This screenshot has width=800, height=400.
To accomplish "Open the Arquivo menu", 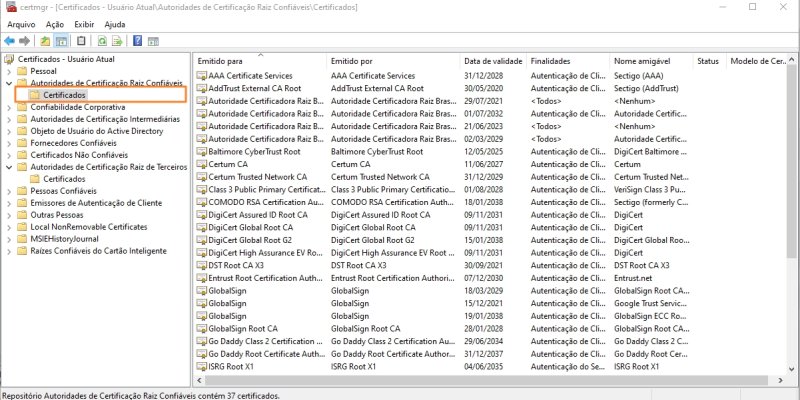I will [21, 24].
